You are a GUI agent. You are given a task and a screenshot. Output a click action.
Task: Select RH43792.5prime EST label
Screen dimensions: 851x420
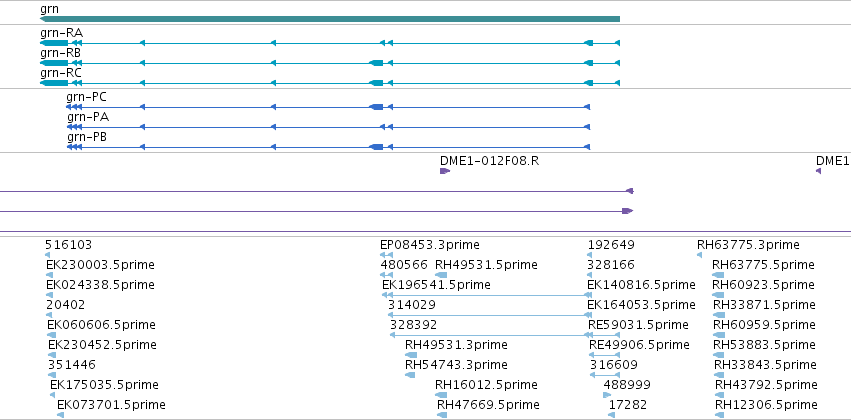pos(766,385)
